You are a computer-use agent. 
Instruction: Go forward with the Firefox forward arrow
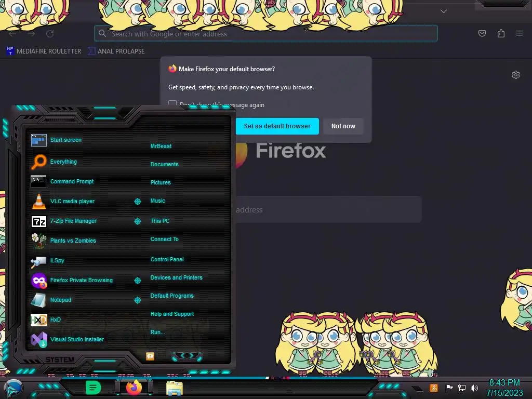click(x=31, y=34)
